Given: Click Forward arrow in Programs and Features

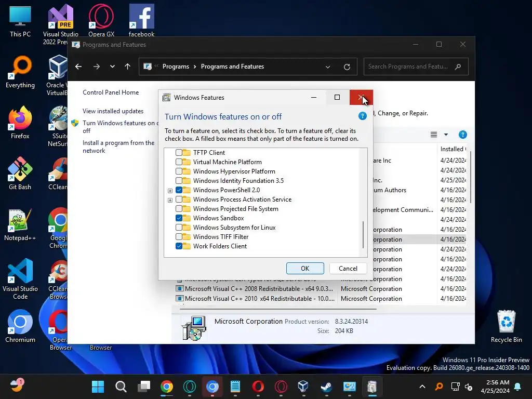Looking at the screenshot, I should click(96, 66).
